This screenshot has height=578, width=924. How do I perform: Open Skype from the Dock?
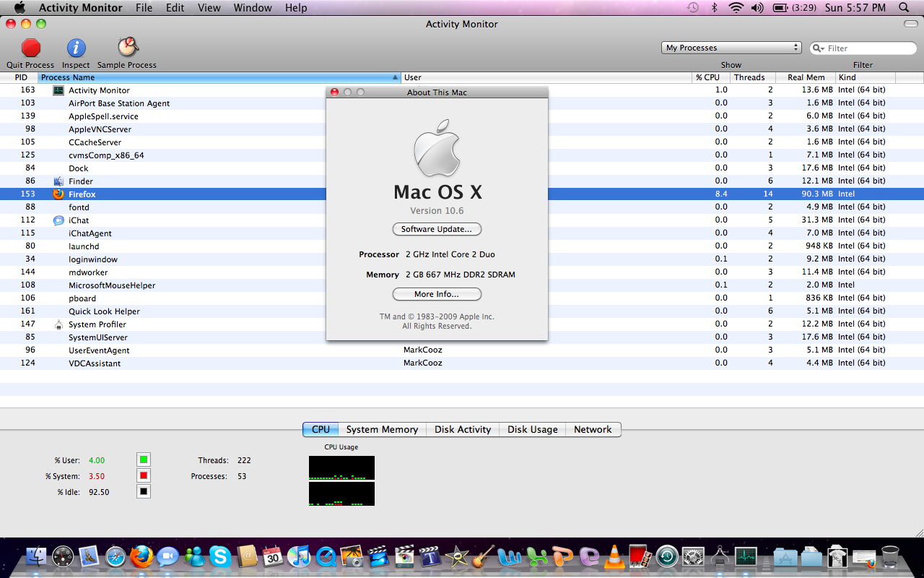(220, 556)
